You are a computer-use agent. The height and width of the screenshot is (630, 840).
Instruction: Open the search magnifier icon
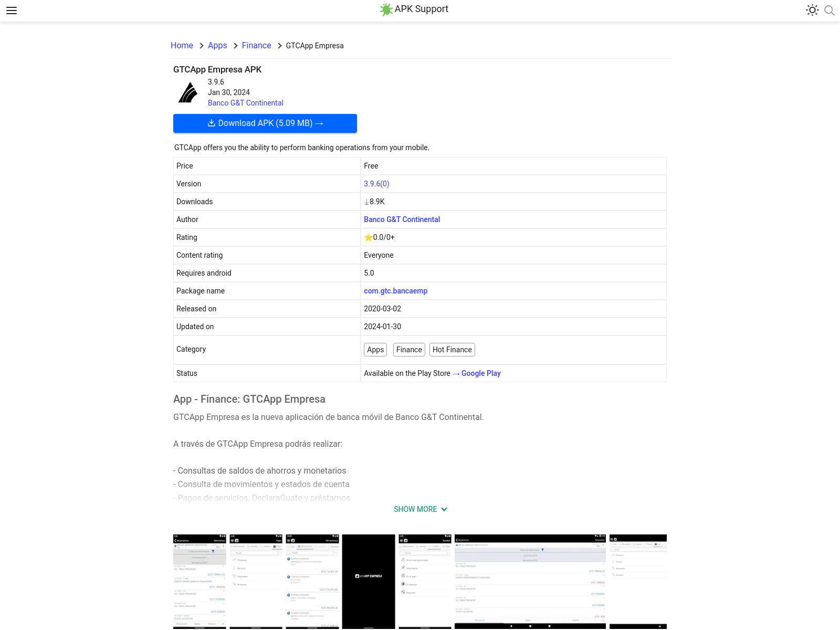pyautogui.click(x=829, y=10)
